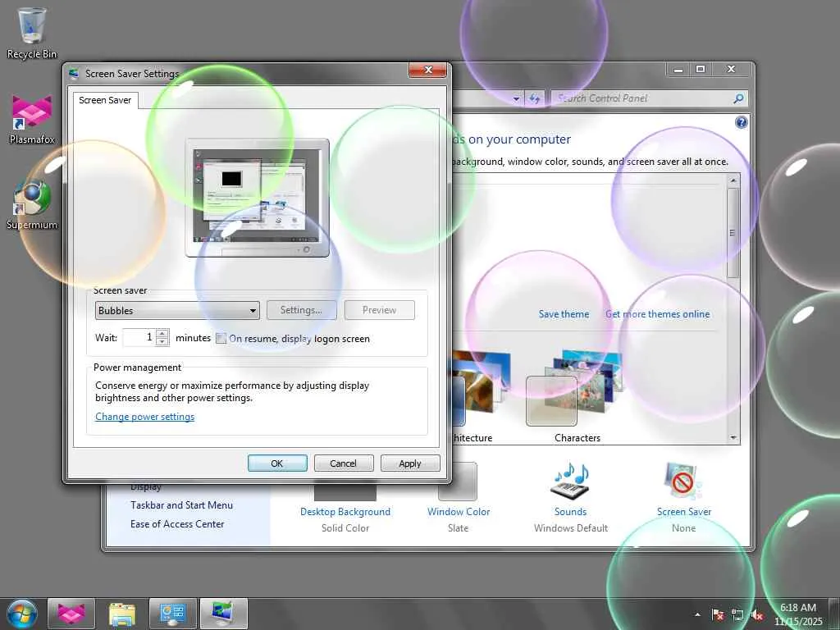Click the muted volume tray icon
840x630 pixels.
coord(756,614)
